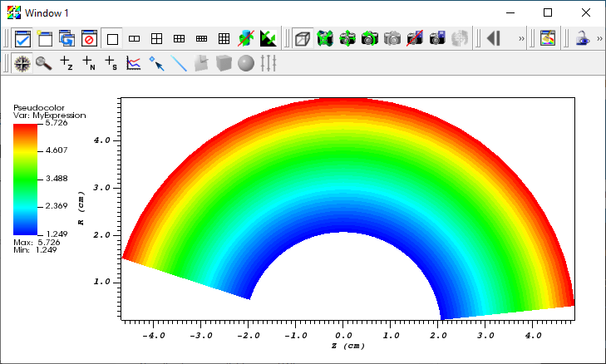
Task: Click the 4.607 legend tick label
Action: click(57, 150)
